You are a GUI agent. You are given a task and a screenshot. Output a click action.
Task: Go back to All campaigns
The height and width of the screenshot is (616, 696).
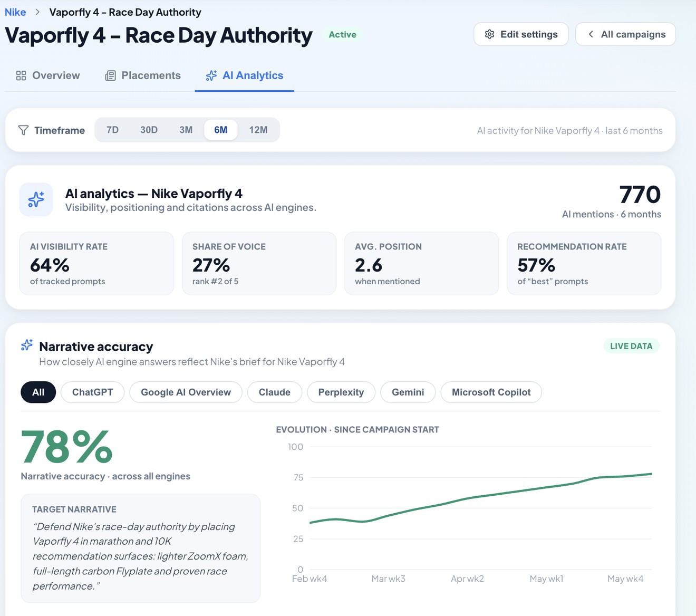tap(625, 34)
